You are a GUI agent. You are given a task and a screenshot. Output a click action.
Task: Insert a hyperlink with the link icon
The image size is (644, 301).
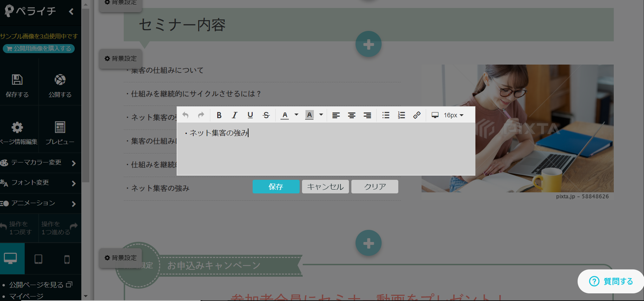click(x=417, y=115)
